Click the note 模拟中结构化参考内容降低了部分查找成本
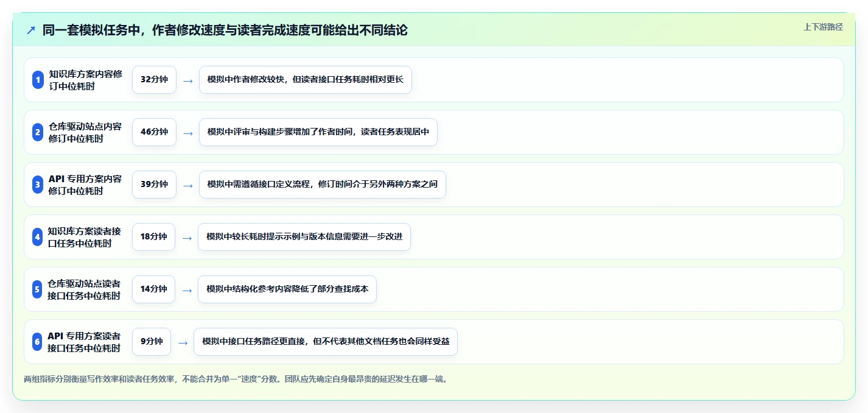868x413 pixels. click(x=287, y=289)
